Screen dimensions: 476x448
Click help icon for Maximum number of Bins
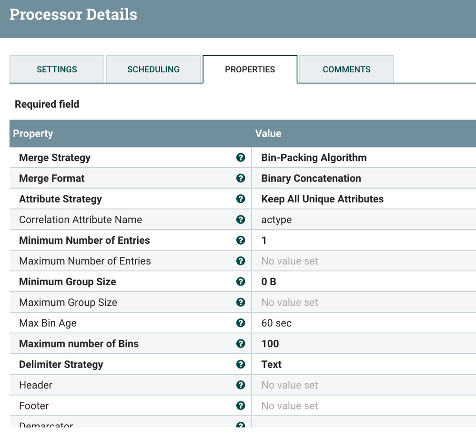pyautogui.click(x=241, y=344)
